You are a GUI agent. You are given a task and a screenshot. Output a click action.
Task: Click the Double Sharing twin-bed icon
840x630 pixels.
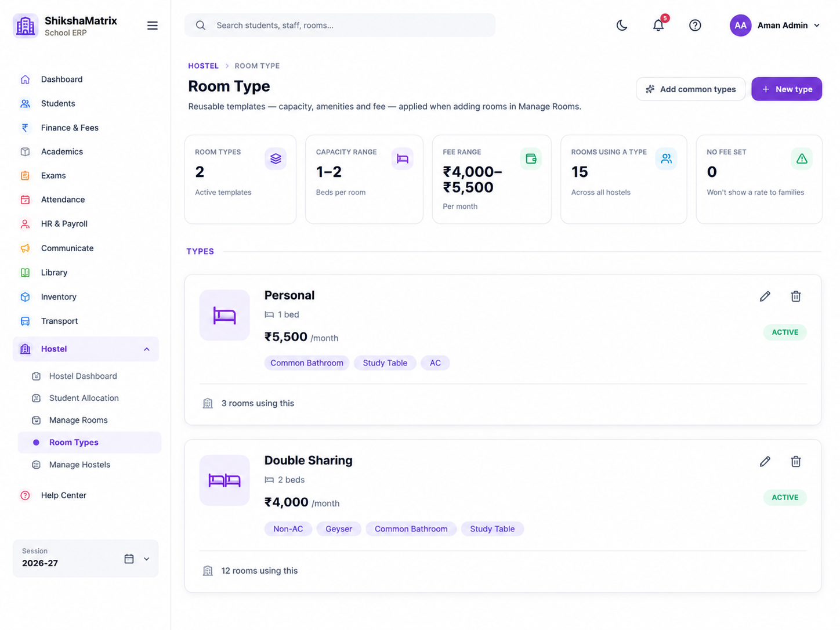(225, 480)
